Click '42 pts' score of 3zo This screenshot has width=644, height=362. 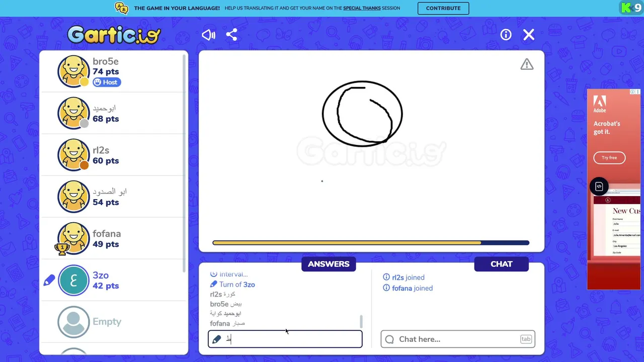click(x=106, y=286)
